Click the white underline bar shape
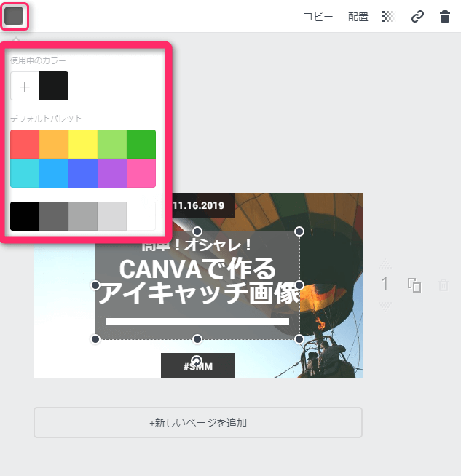 click(197, 321)
